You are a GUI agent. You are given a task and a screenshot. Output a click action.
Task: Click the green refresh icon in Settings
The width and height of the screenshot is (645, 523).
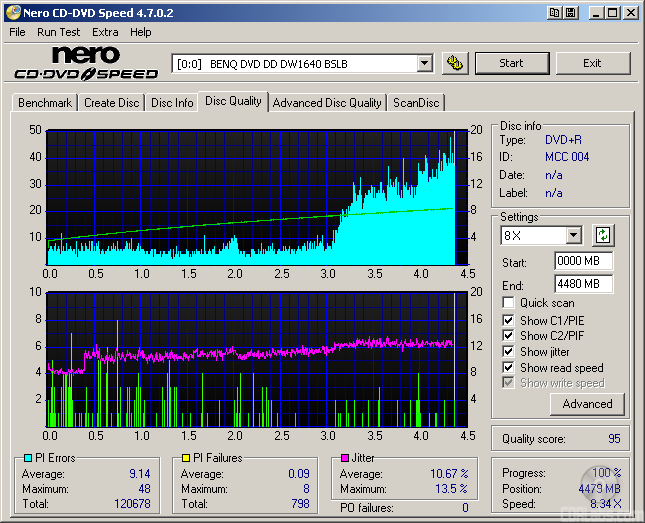pos(603,236)
